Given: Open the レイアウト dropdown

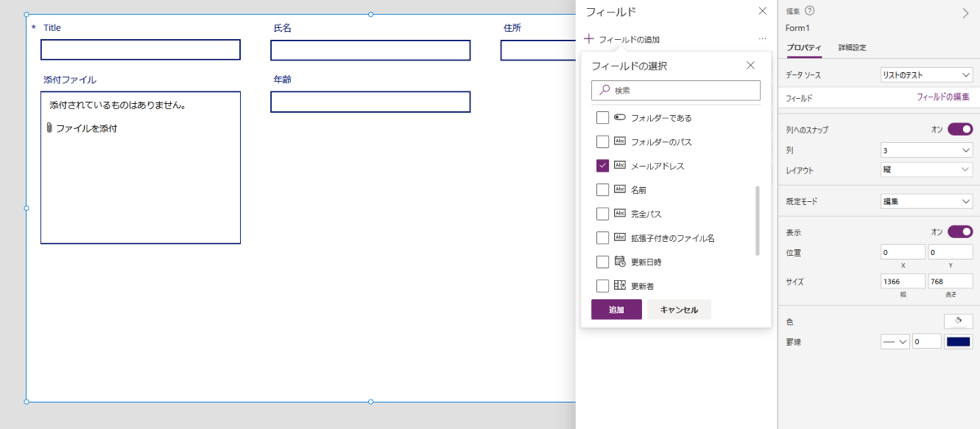Looking at the screenshot, I should pyautogui.click(x=927, y=170).
